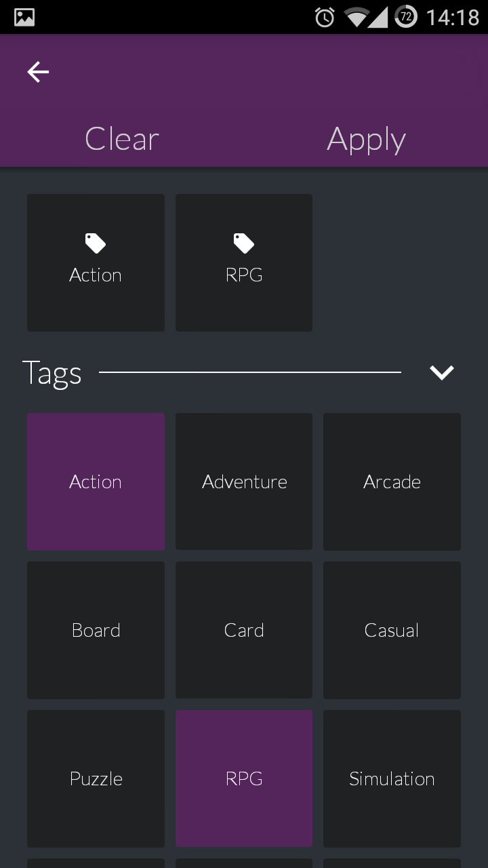488x868 pixels.
Task: Toggle the Arcade tag tile
Action: [x=392, y=481]
